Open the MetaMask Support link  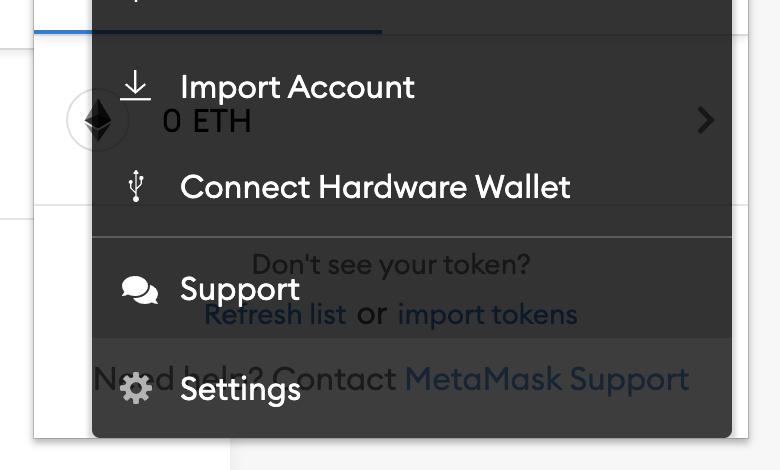point(547,379)
